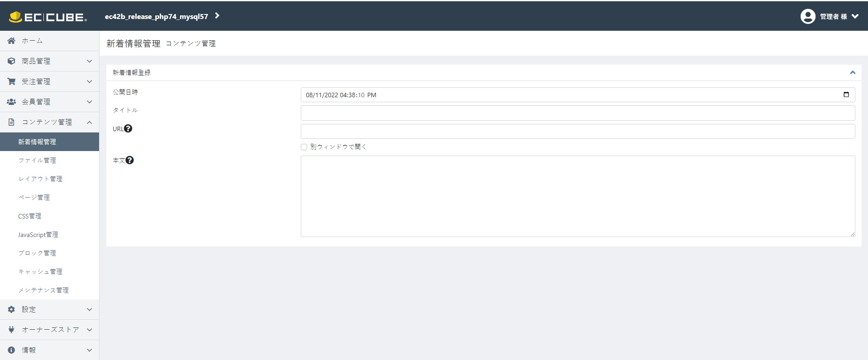Select 新着情報管理 in sidebar
This screenshot has width=868, height=360.
point(49,142)
